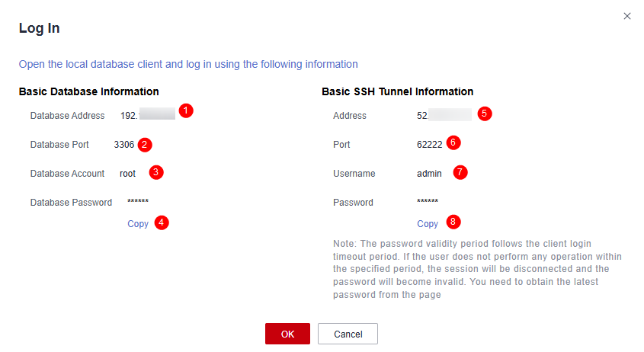Viewport: 644px width, 352px height.
Task: Click red callout marker number 7
Action: (x=460, y=172)
